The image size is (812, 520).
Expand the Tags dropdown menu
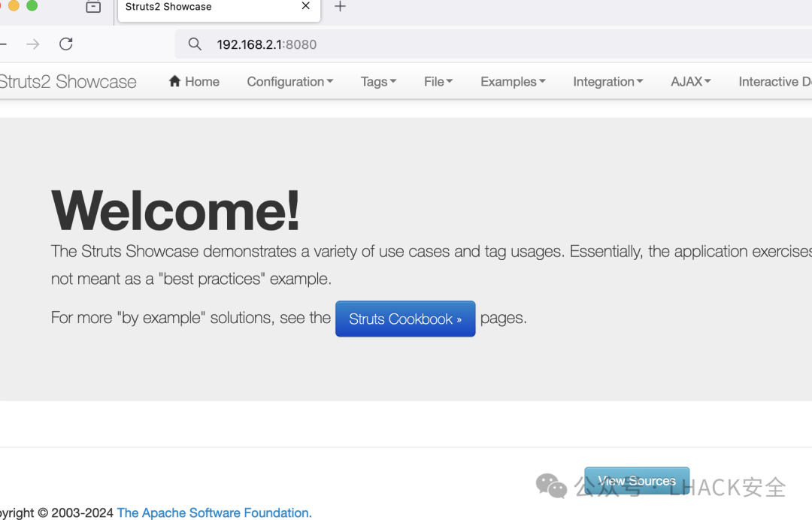(x=378, y=82)
